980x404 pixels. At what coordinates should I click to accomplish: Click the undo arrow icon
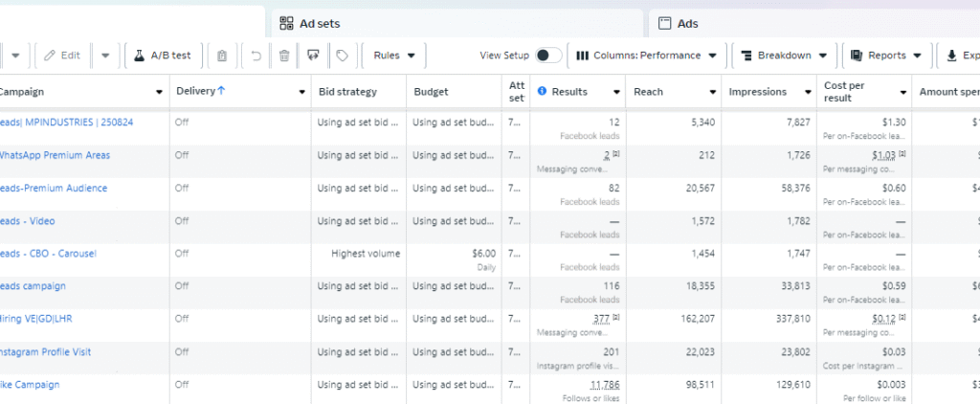(x=256, y=56)
